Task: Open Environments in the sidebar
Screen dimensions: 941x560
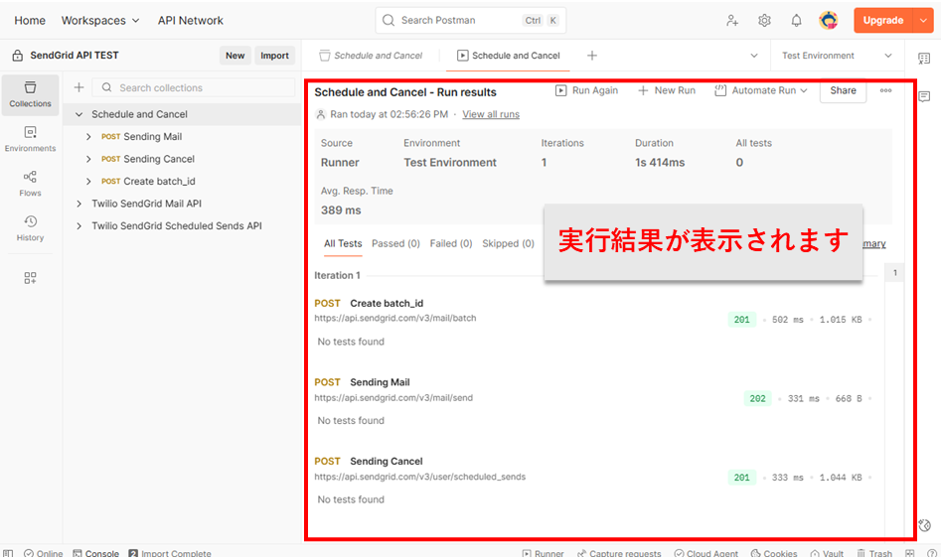Action: [x=30, y=139]
